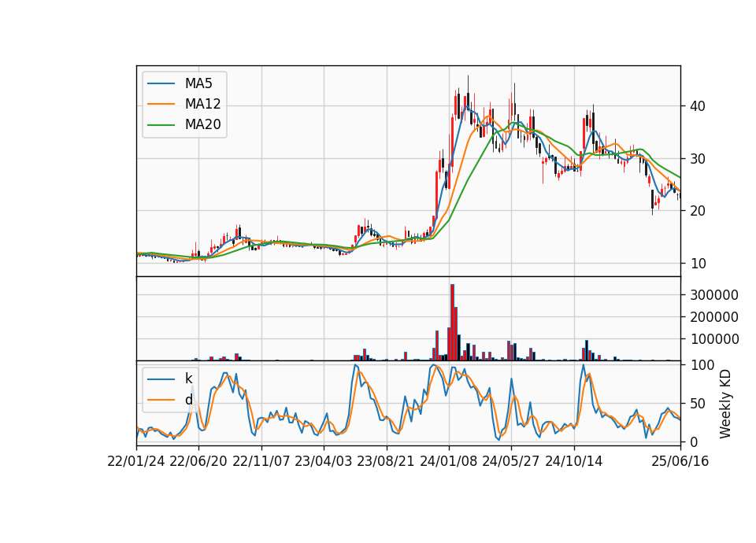The width and height of the screenshot is (756, 543).
Task: Click the 24/05/27 date label
Action: [510, 461]
